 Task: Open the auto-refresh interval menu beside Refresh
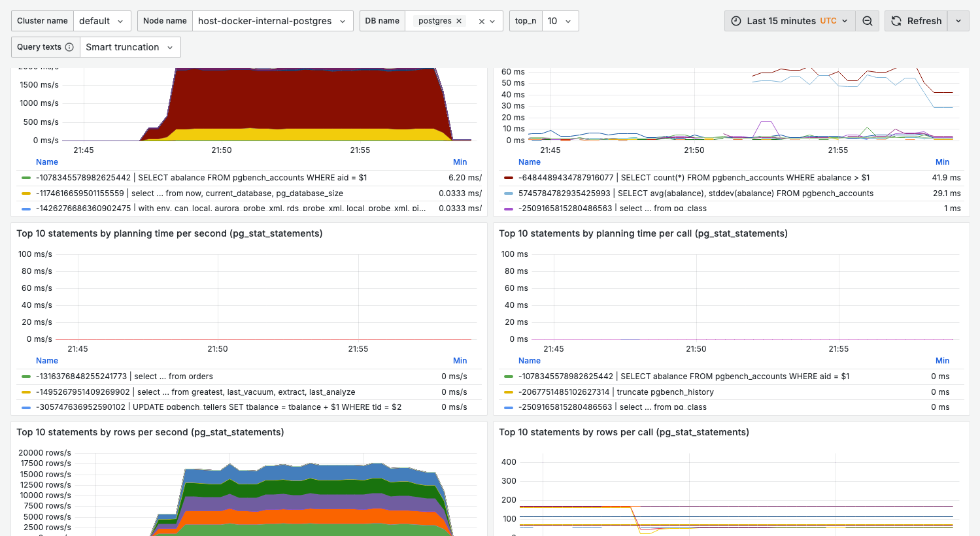(x=958, y=20)
